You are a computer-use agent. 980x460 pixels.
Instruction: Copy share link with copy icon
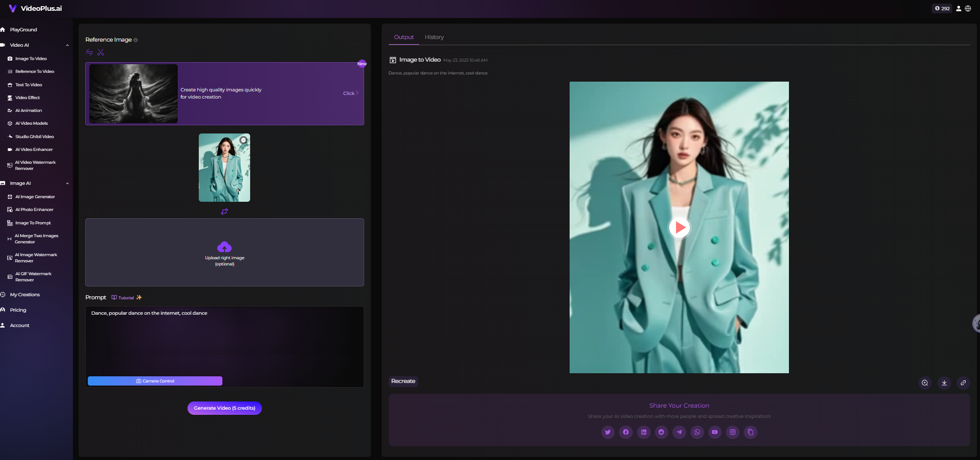pos(750,432)
